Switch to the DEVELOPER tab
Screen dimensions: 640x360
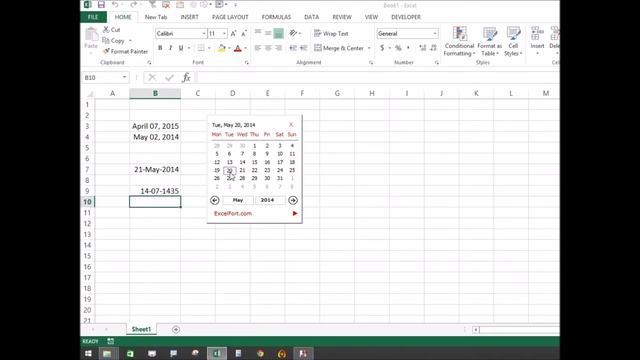(406, 17)
